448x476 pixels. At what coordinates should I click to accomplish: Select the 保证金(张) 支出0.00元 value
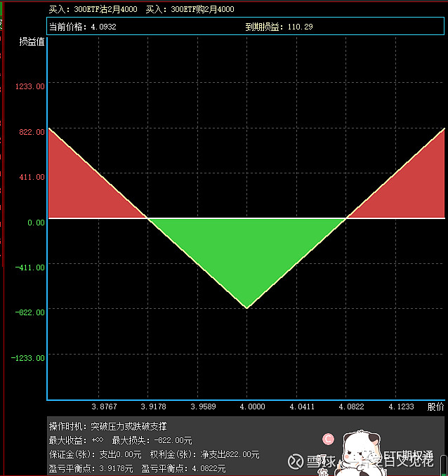[95, 454]
